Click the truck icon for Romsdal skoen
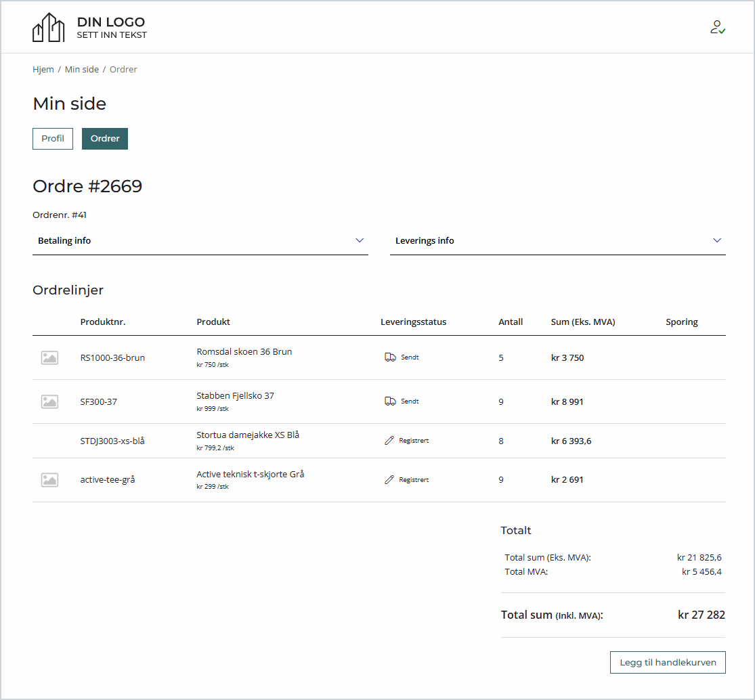The image size is (755, 700). click(390, 357)
